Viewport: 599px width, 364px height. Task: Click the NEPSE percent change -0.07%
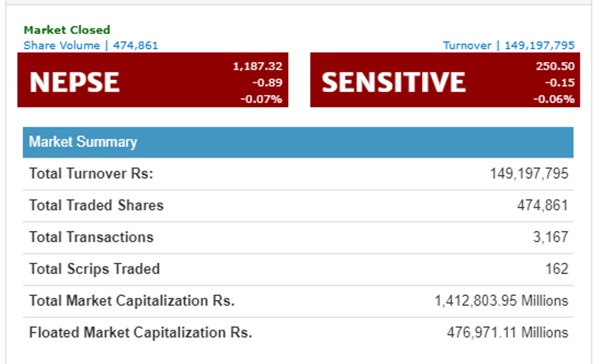click(262, 99)
